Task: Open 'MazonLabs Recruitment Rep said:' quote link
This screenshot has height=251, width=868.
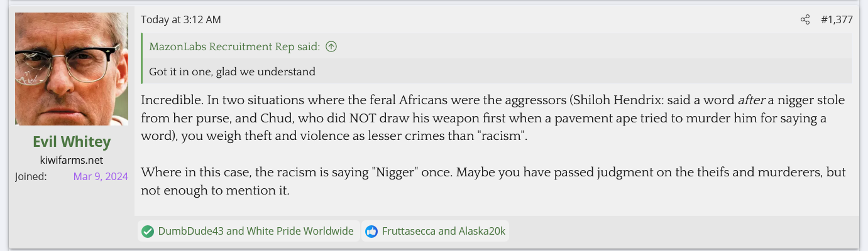Action: pos(235,46)
